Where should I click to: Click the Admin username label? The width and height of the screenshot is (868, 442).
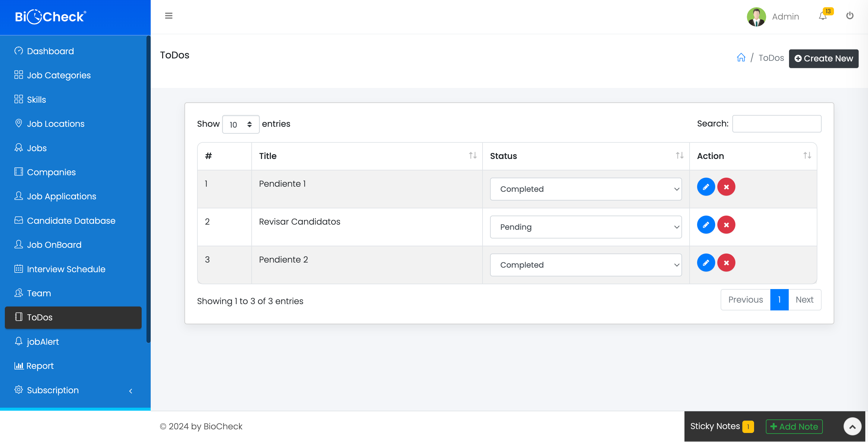click(x=785, y=17)
